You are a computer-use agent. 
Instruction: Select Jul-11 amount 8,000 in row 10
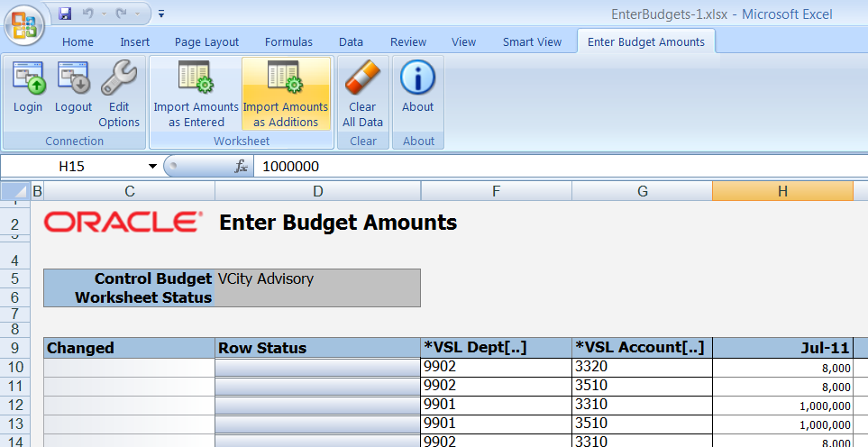(x=782, y=368)
